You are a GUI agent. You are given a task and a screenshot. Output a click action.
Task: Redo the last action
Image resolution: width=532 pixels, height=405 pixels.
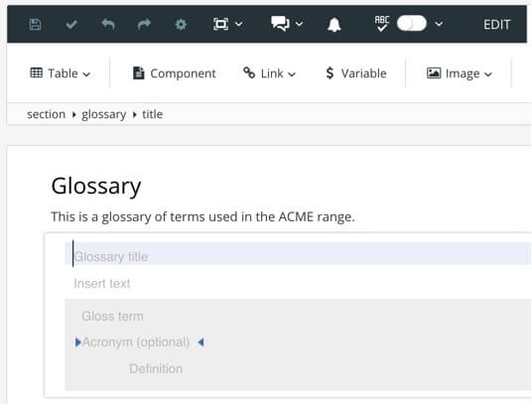144,25
